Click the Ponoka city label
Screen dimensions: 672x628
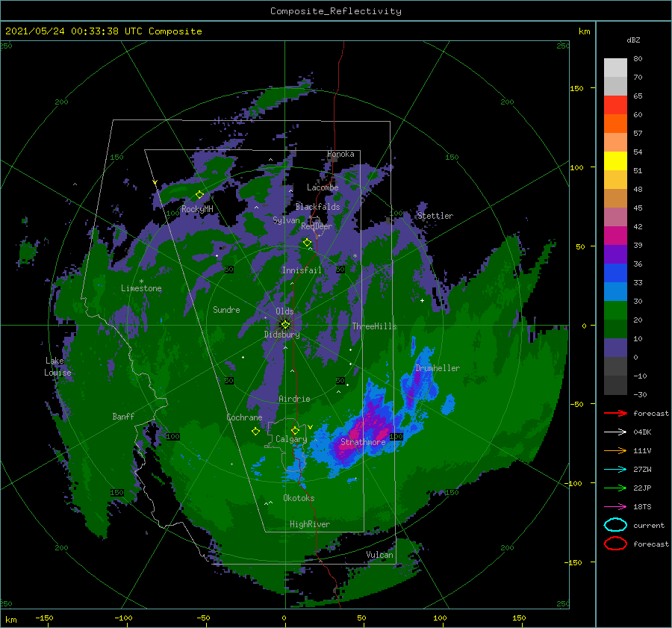[340, 154]
